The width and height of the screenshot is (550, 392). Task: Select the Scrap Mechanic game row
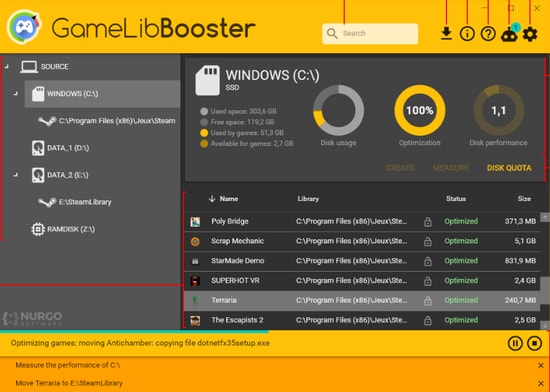click(x=362, y=241)
